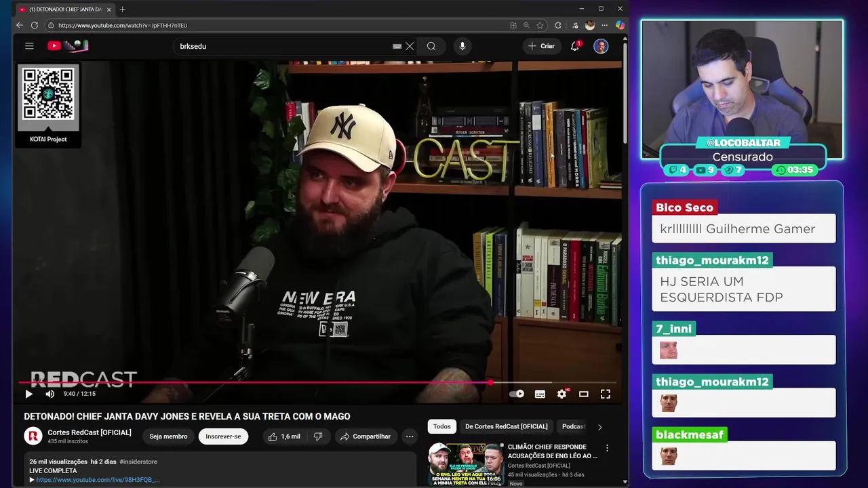The image size is (868, 488).
Task: Toggle subtitles captions button
Action: coord(540,394)
